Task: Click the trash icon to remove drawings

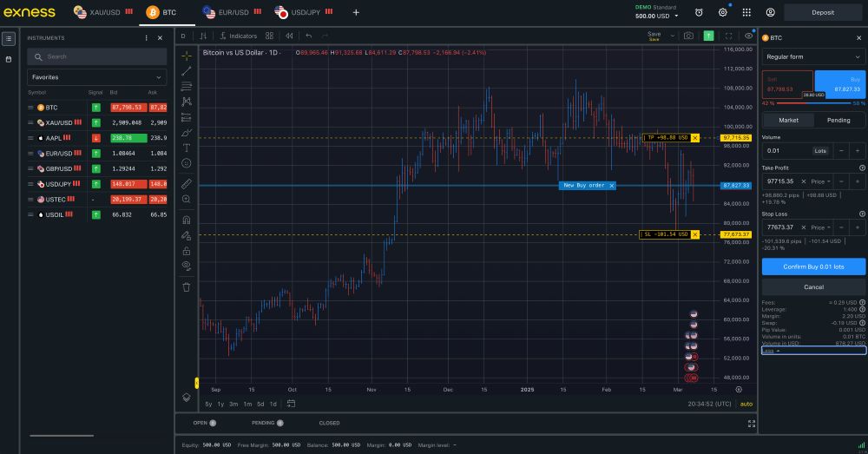Action: 187,286
